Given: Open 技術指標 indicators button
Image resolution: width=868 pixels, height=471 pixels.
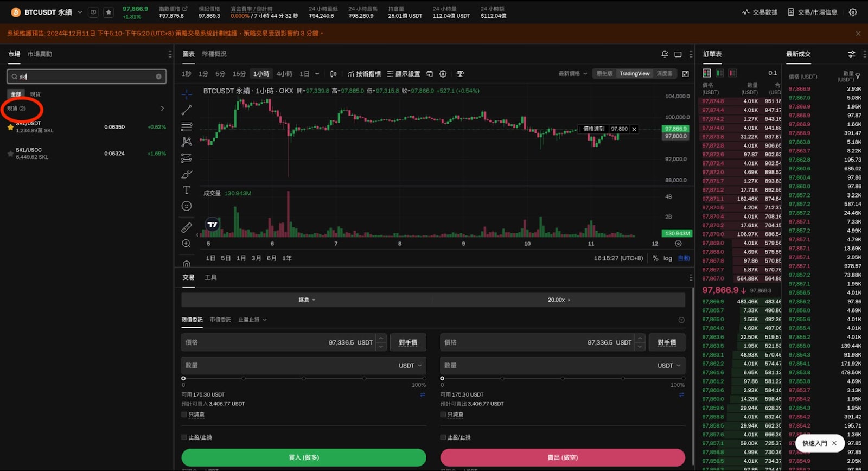Looking at the screenshot, I should click(x=365, y=74).
